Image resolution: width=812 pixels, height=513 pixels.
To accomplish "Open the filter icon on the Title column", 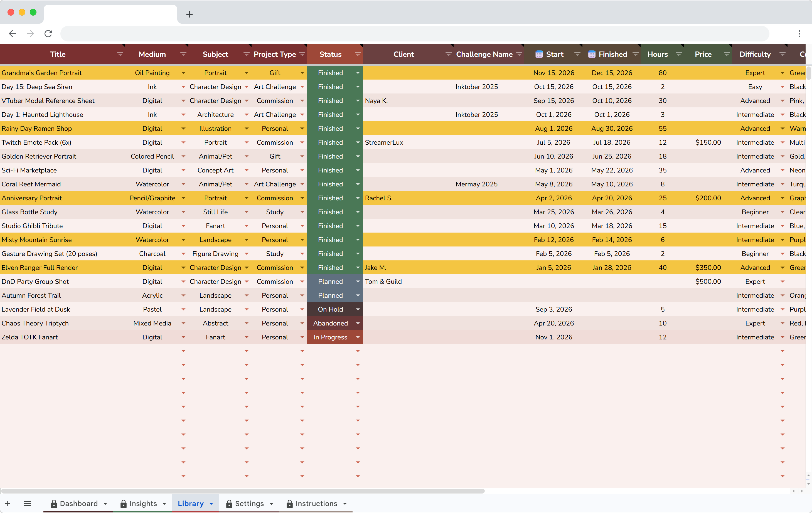I will tap(120, 54).
